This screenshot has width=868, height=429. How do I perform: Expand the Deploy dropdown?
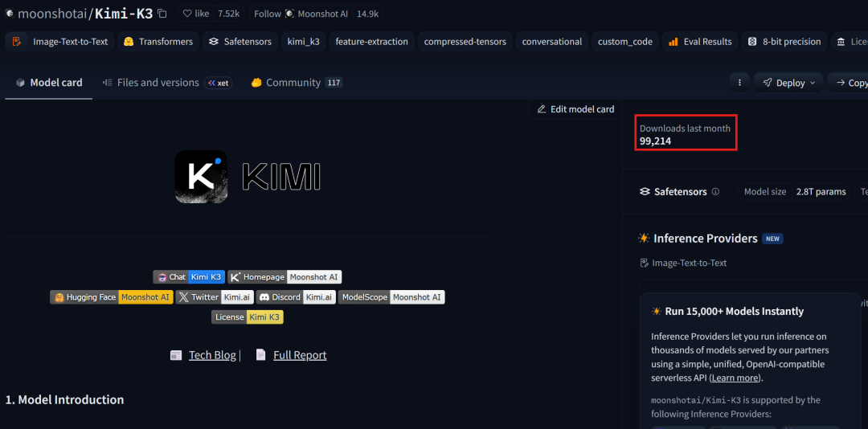788,83
